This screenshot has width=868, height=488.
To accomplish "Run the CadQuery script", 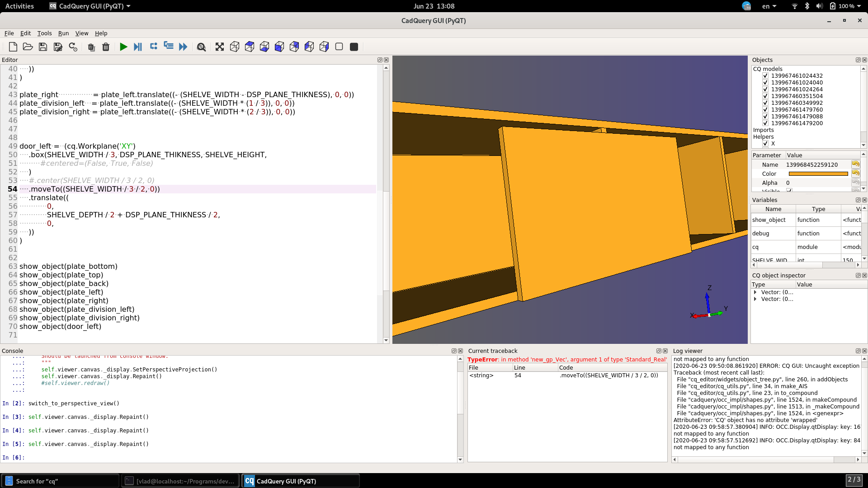I will 124,47.
